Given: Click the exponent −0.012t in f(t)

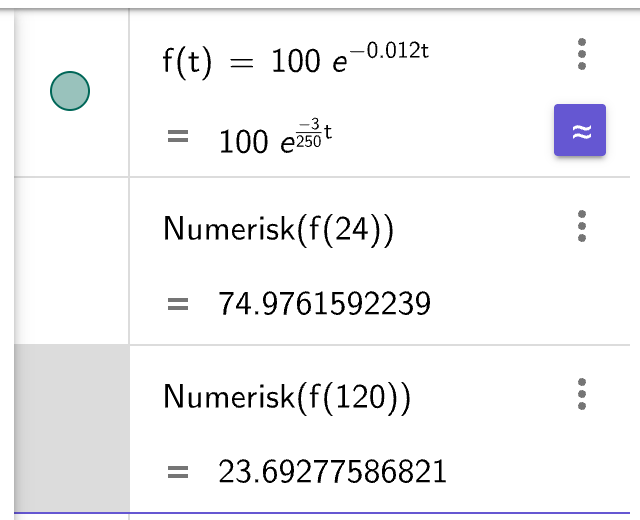Looking at the screenshot, I should click(x=389, y=51).
